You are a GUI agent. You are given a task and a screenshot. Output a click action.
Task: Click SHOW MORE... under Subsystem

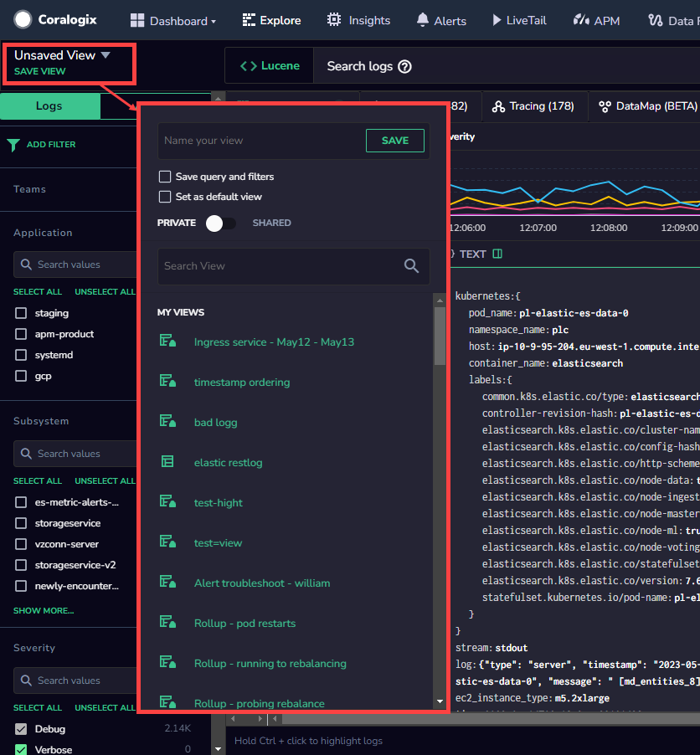pos(44,610)
